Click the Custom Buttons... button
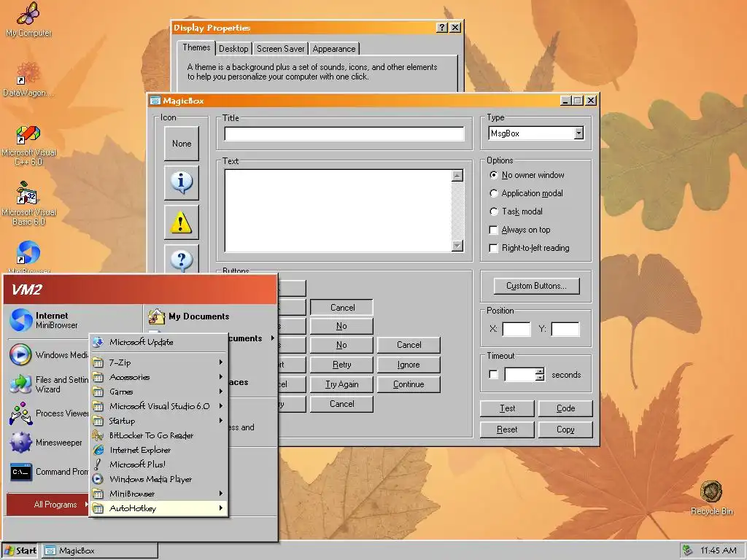The image size is (747, 560). tap(536, 286)
